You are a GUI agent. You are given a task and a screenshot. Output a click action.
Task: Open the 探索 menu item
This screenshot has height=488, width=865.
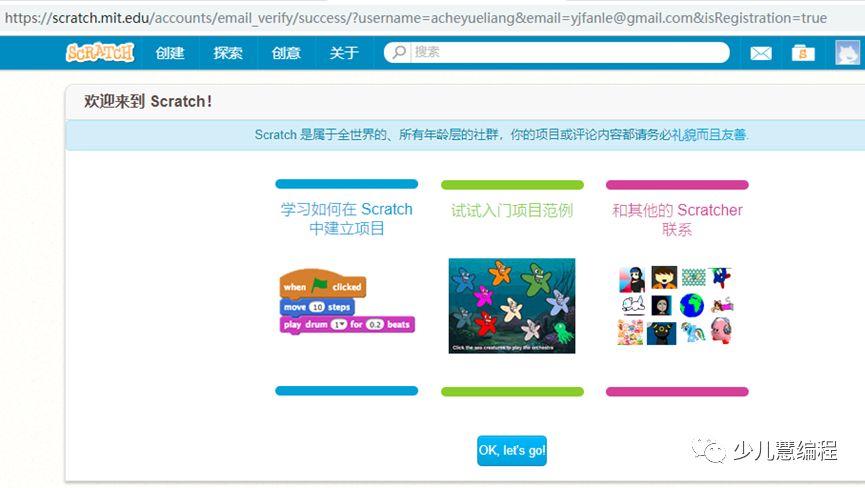click(x=228, y=53)
